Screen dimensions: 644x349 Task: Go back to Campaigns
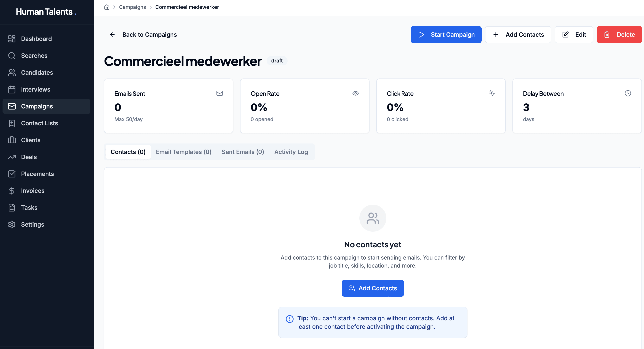[x=149, y=34]
